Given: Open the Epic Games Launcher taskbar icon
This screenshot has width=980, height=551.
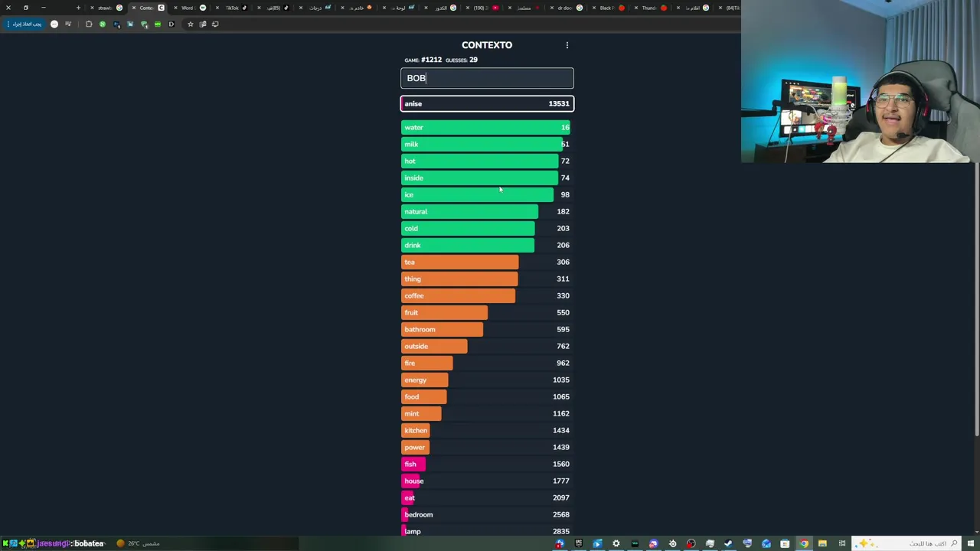Looking at the screenshot, I should 579,543.
